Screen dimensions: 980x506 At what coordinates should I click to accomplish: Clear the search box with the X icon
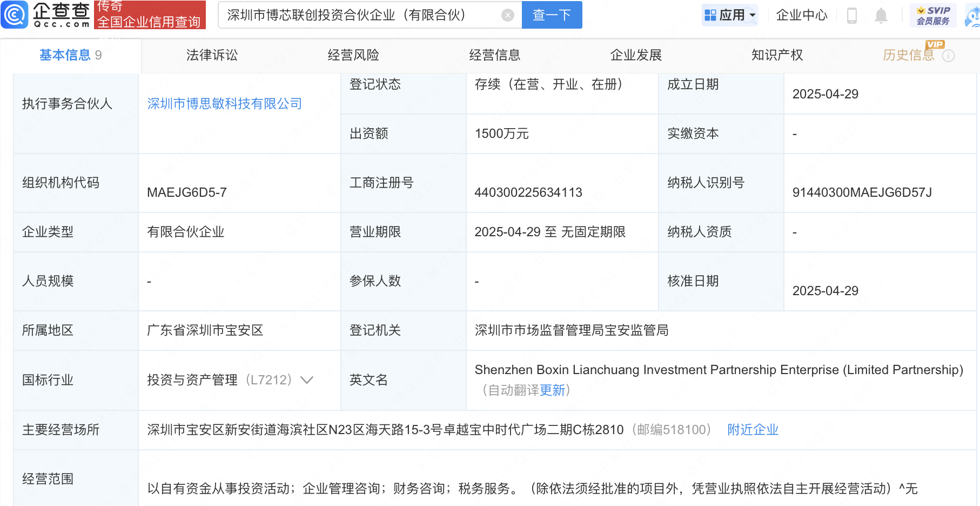(x=507, y=15)
